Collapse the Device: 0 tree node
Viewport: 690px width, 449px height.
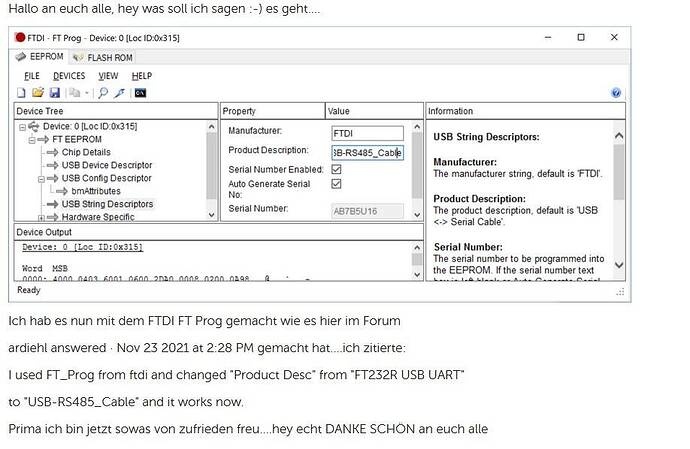22,127
